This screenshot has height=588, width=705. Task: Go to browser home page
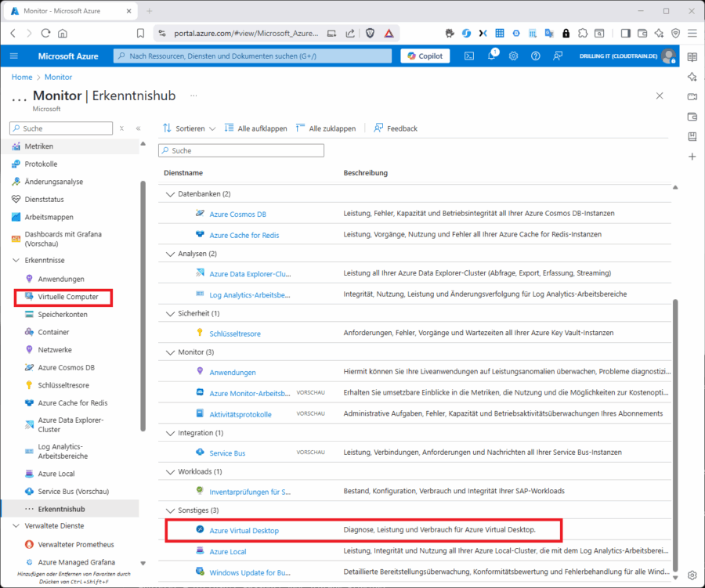63,33
